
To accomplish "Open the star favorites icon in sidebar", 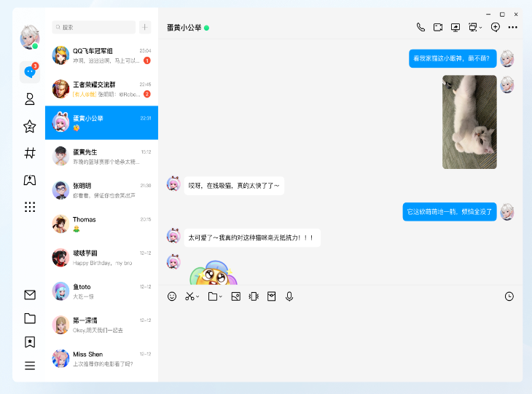I will 30,127.
